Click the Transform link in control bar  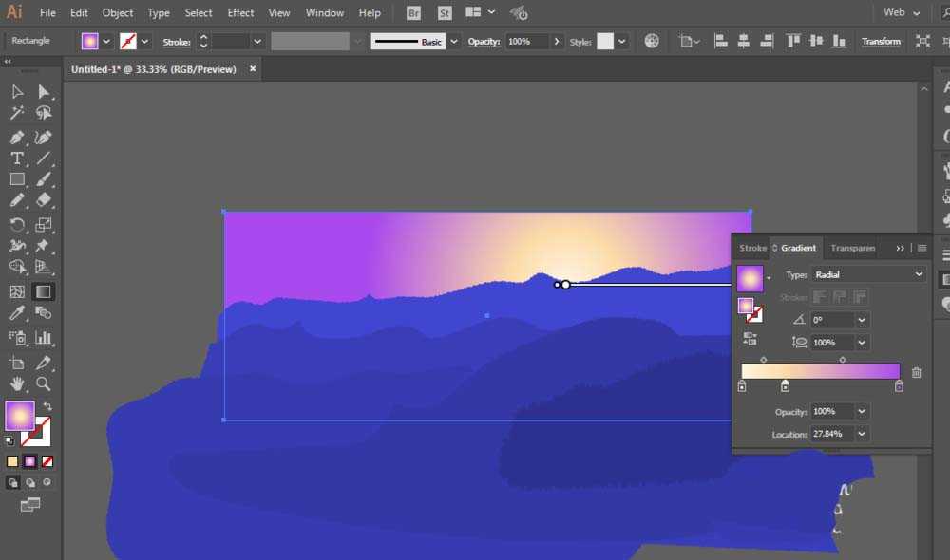(881, 41)
